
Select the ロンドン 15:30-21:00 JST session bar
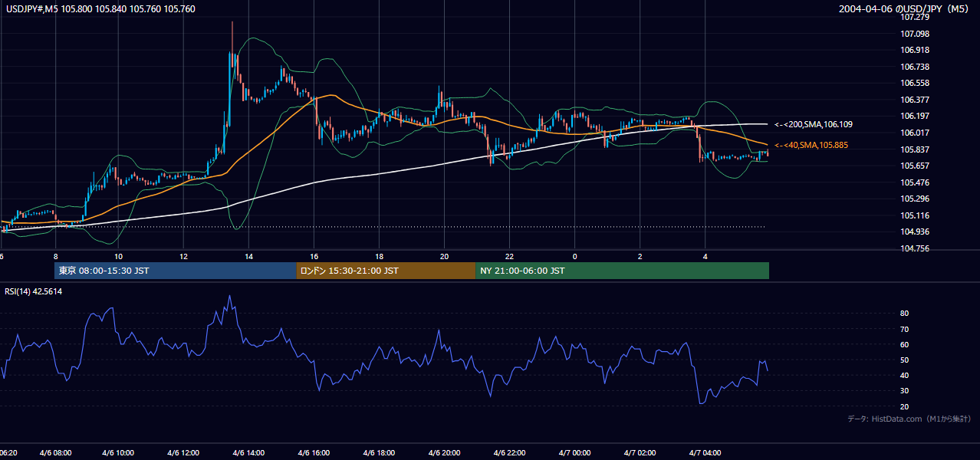click(x=386, y=271)
